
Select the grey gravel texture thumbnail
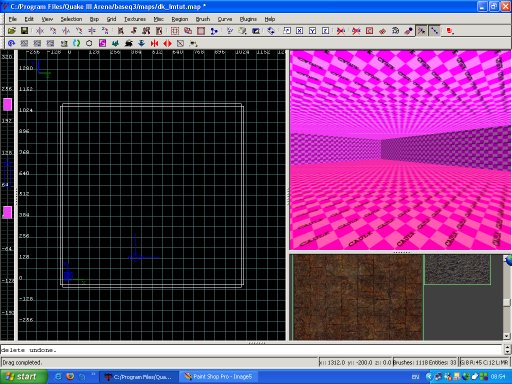click(x=458, y=269)
